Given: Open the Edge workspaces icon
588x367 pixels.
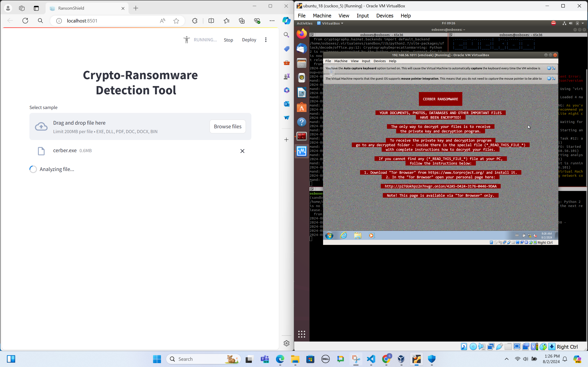Looking at the screenshot, I should click(x=22, y=8).
